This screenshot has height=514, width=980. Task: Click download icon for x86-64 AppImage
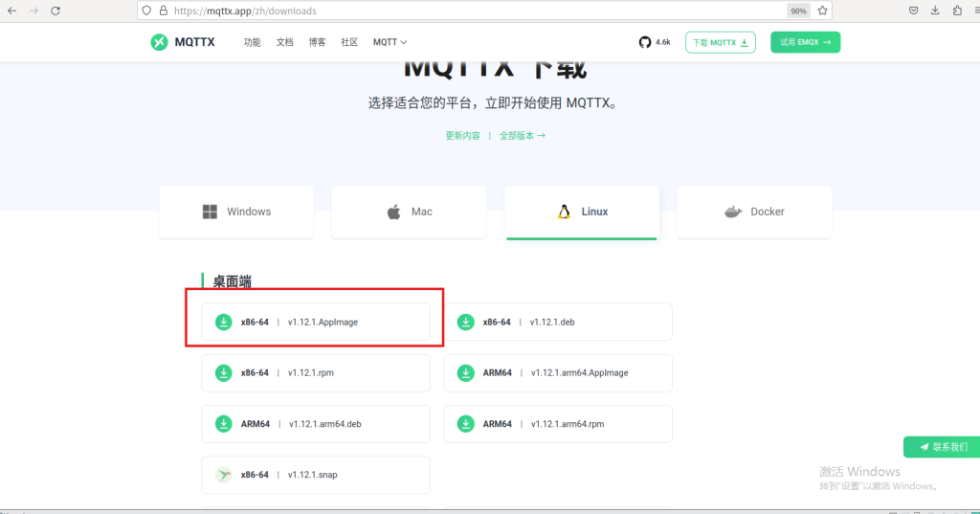click(223, 322)
